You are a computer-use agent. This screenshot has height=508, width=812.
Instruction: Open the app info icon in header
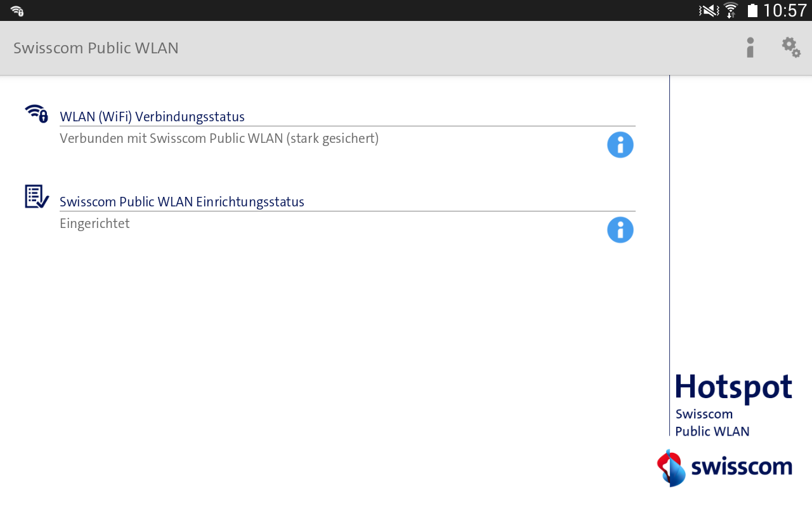[750, 48]
